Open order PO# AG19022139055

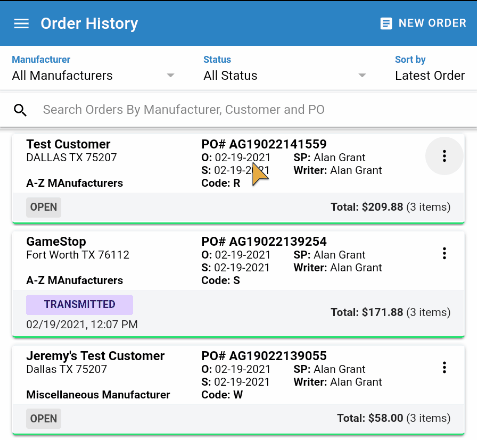(x=264, y=356)
